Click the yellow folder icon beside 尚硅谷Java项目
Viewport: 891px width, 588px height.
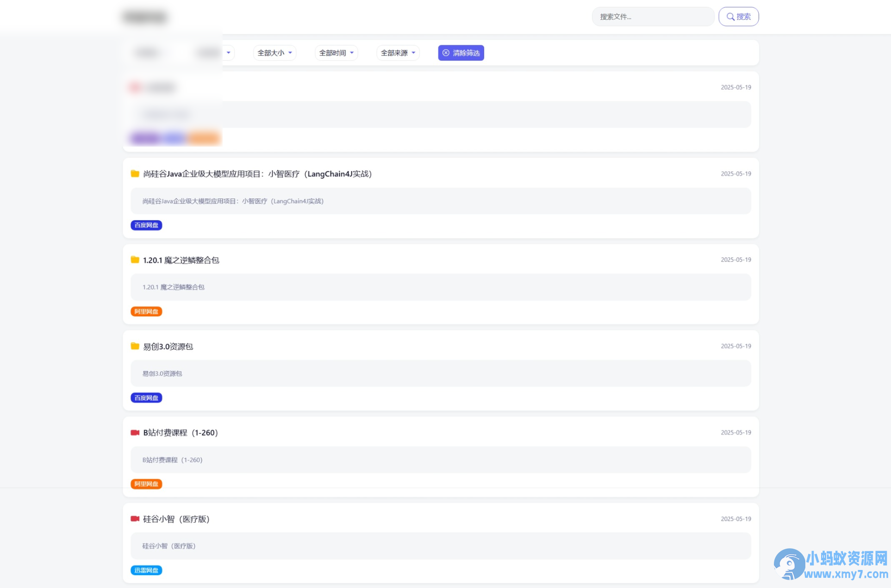(135, 174)
